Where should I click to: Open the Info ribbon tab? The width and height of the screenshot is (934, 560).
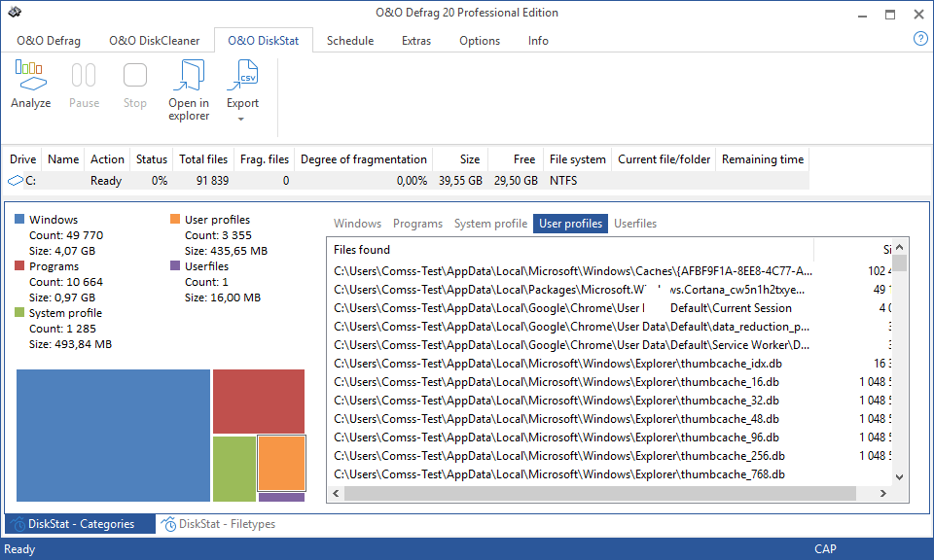pos(538,41)
